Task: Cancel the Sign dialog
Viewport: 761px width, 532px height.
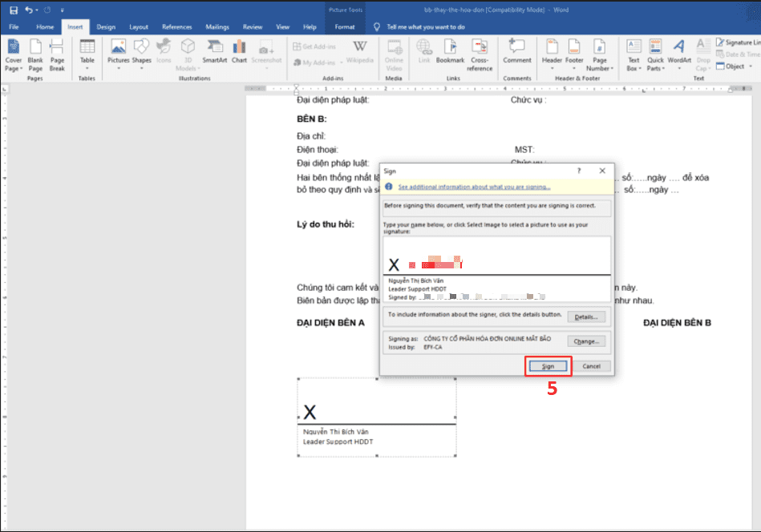Action: click(591, 366)
